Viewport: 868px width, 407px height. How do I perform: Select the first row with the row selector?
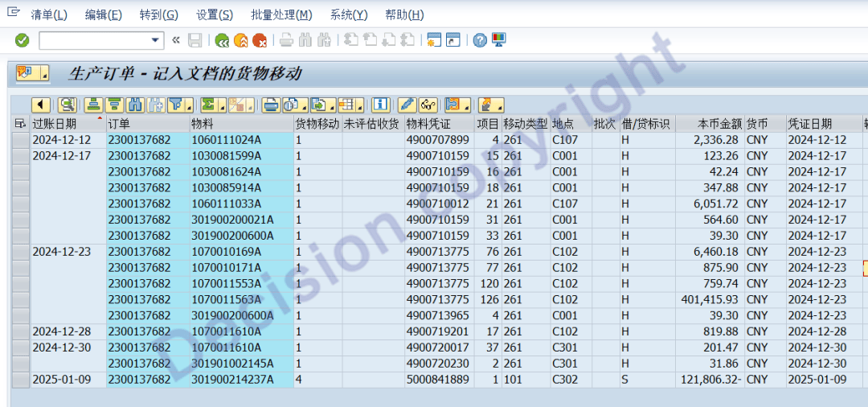click(x=19, y=140)
